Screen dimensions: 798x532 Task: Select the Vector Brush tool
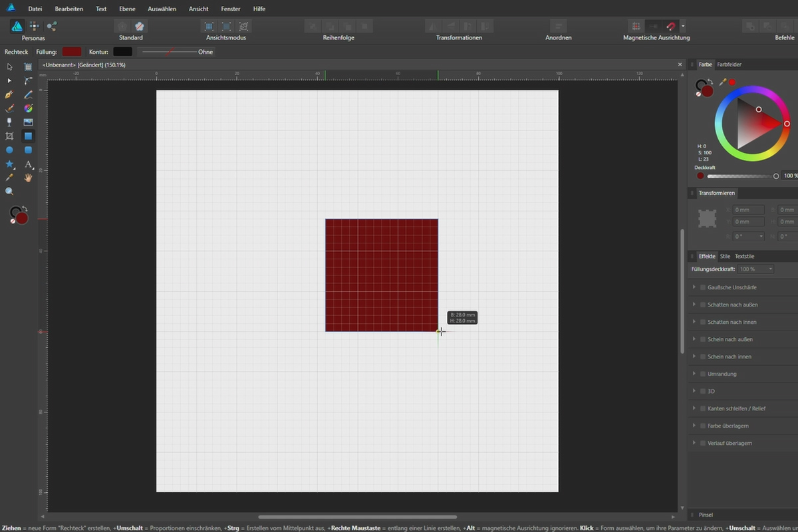point(9,108)
